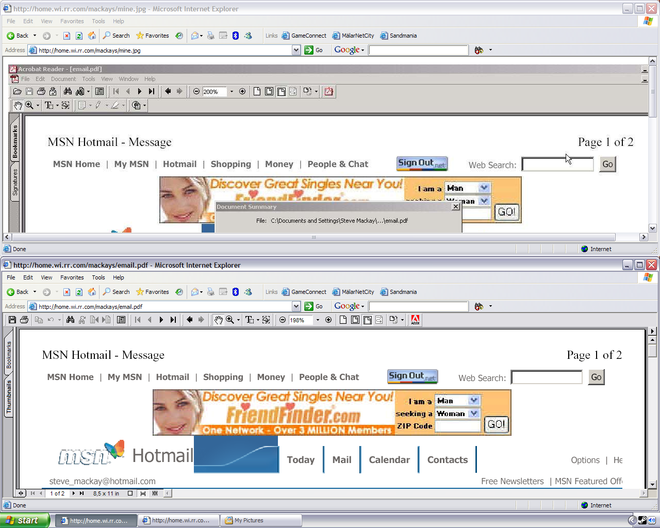
Task: Select the Text Select tool in the PDF toolbar
Action: (x=250, y=320)
